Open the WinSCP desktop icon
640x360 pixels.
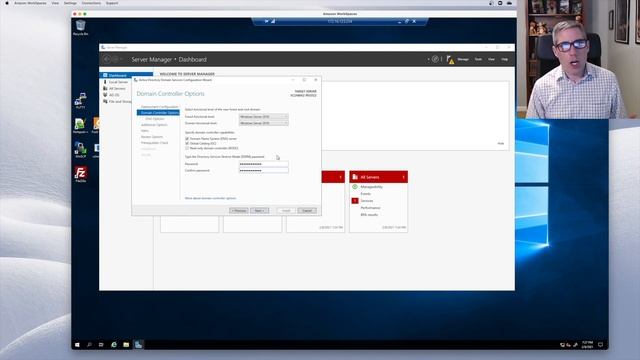coord(80,150)
